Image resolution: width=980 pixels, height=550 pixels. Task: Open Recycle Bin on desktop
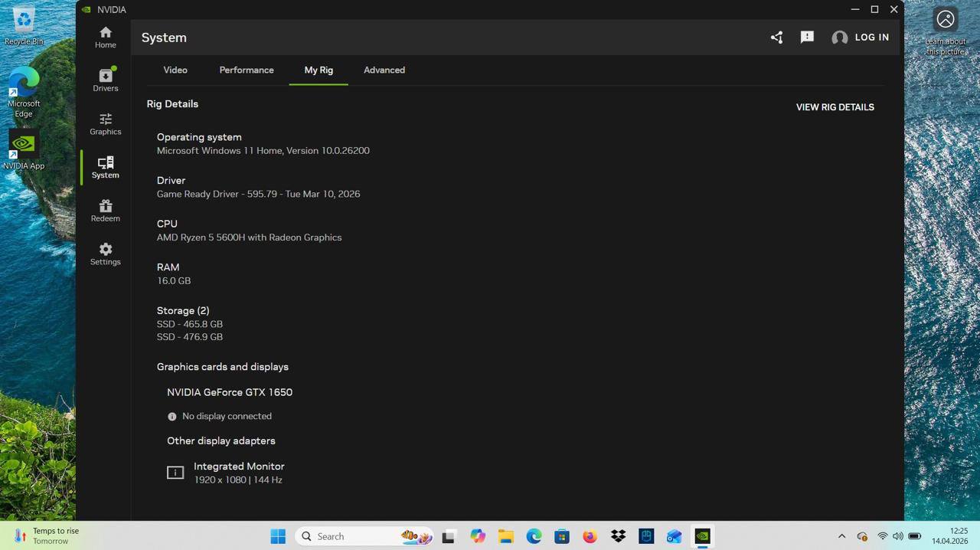click(x=24, y=25)
